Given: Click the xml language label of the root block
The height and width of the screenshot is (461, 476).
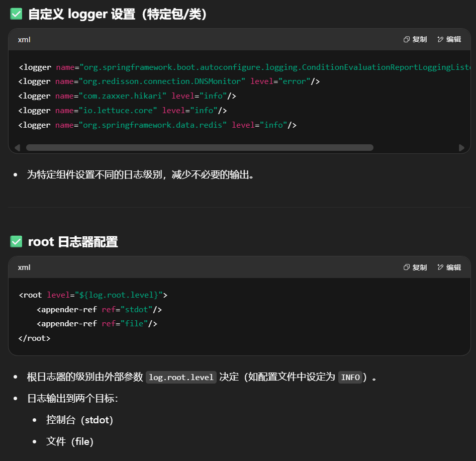Looking at the screenshot, I should click(x=24, y=267).
